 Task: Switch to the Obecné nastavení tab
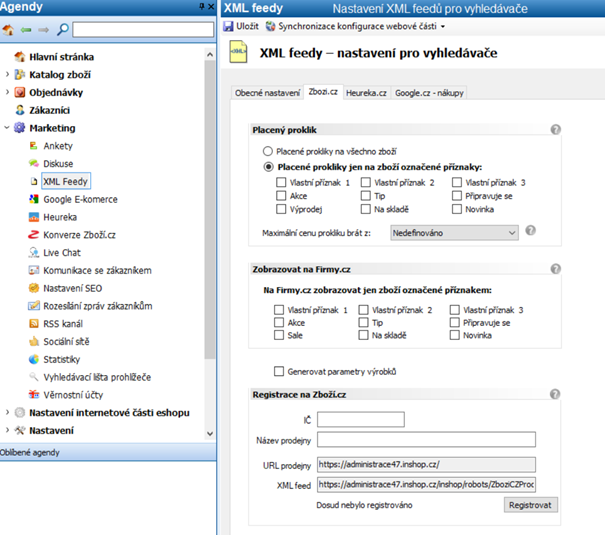[x=267, y=93]
